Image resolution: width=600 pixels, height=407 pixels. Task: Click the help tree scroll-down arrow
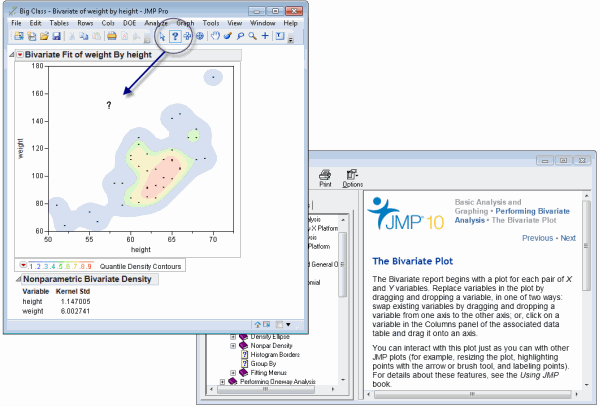pyautogui.click(x=343, y=380)
